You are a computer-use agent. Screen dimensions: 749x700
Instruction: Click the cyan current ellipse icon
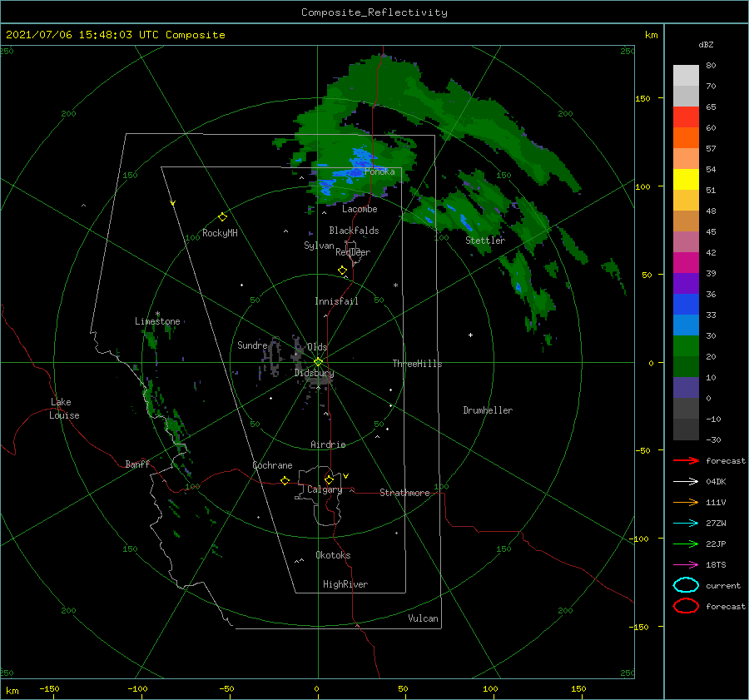(x=686, y=585)
